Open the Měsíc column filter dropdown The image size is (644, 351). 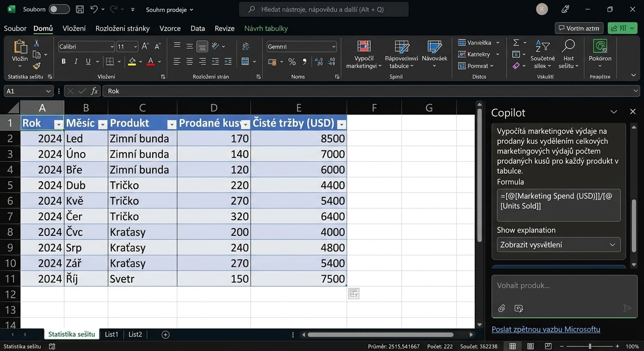[x=102, y=124]
